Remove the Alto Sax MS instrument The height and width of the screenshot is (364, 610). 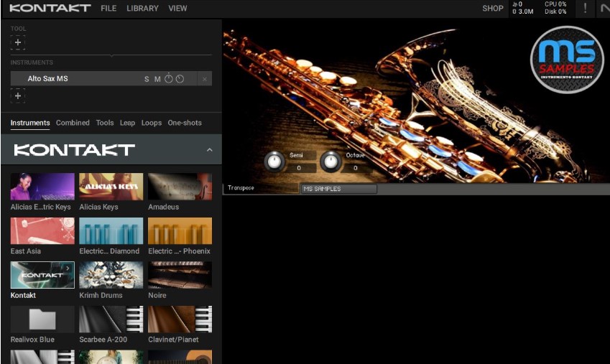point(205,79)
